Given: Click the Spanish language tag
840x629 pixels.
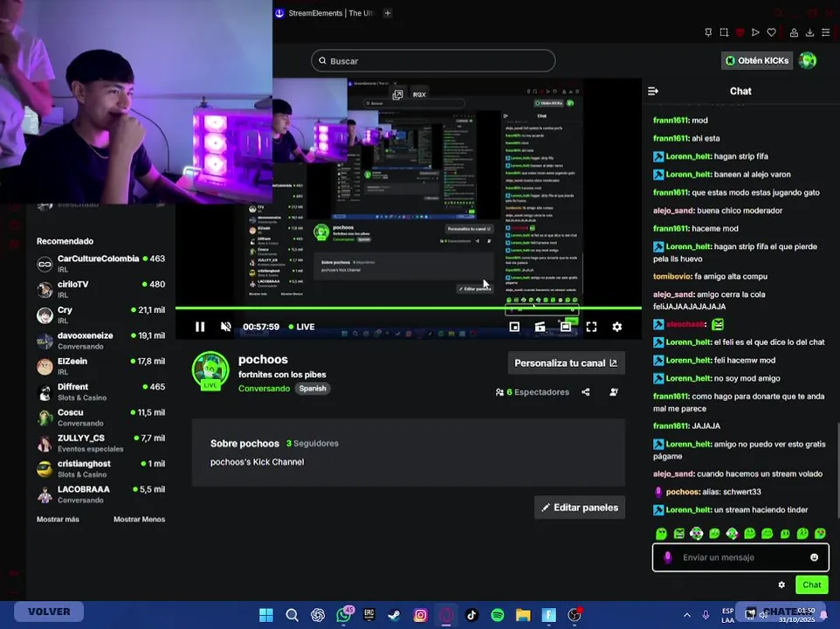Looking at the screenshot, I should [x=313, y=389].
